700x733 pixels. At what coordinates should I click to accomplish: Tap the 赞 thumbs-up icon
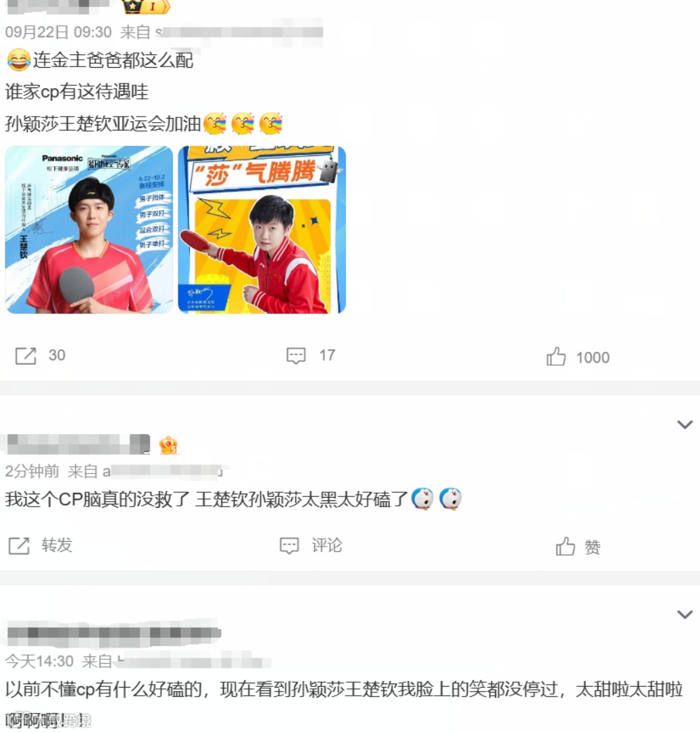point(565,546)
